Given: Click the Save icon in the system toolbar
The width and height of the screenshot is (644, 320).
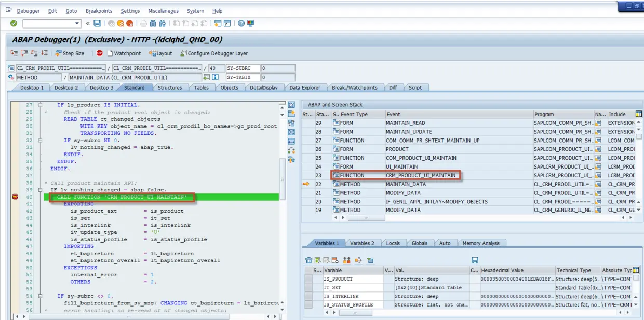Looking at the screenshot, I should (x=97, y=23).
